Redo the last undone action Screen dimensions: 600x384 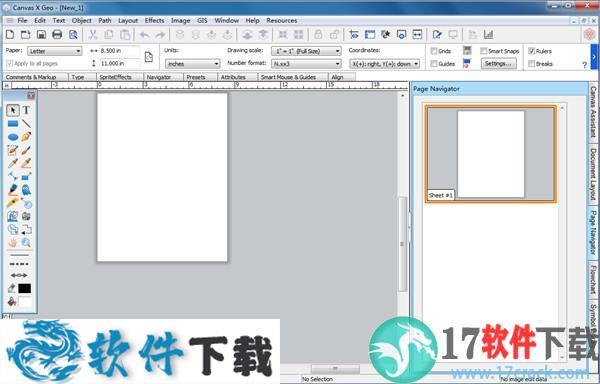(x=160, y=35)
